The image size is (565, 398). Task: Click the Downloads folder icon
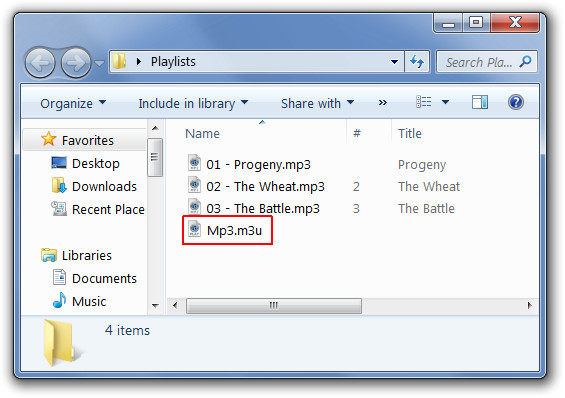59,185
